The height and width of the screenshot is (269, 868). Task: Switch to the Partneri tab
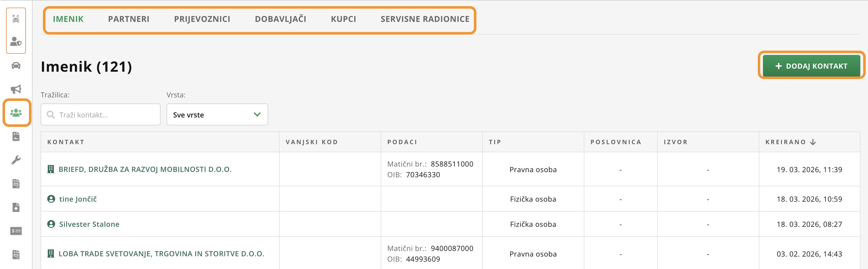(x=128, y=19)
